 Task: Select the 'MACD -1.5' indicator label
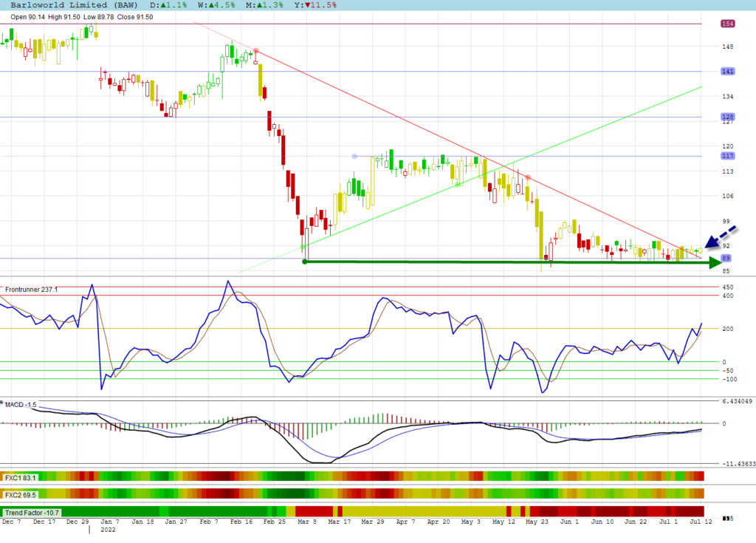pos(21,404)
